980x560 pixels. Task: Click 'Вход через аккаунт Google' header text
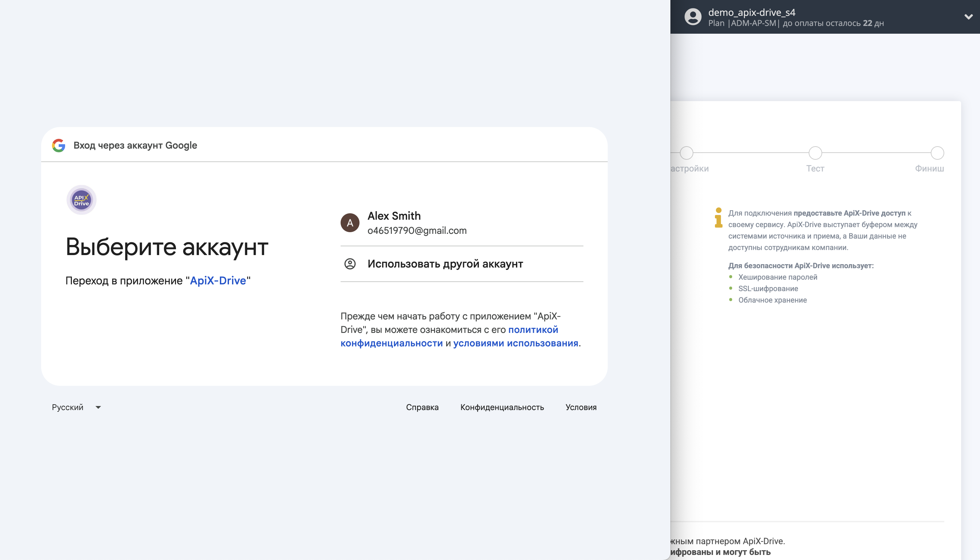[135, 145]
